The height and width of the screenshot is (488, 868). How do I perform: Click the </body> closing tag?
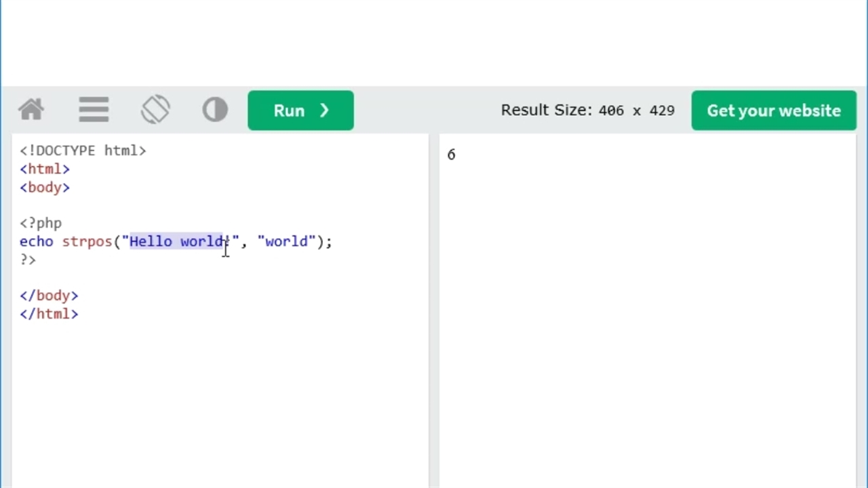click(x=49, y=296)
